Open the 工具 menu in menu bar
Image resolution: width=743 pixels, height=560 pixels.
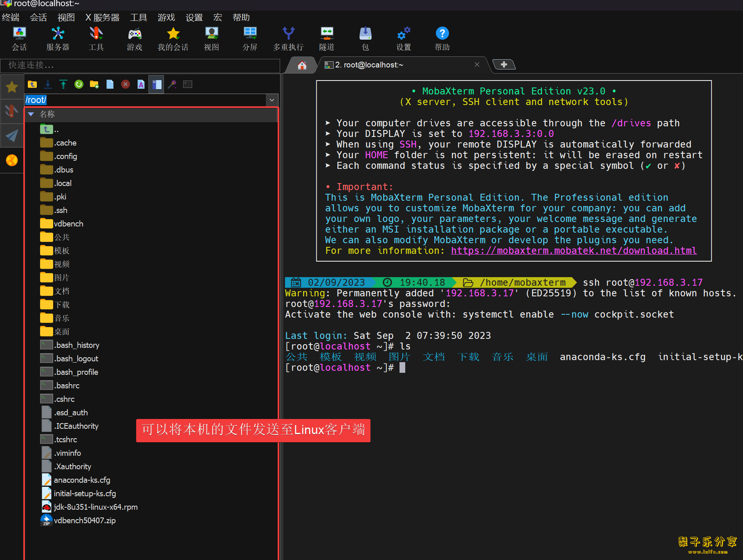point(139,18)
